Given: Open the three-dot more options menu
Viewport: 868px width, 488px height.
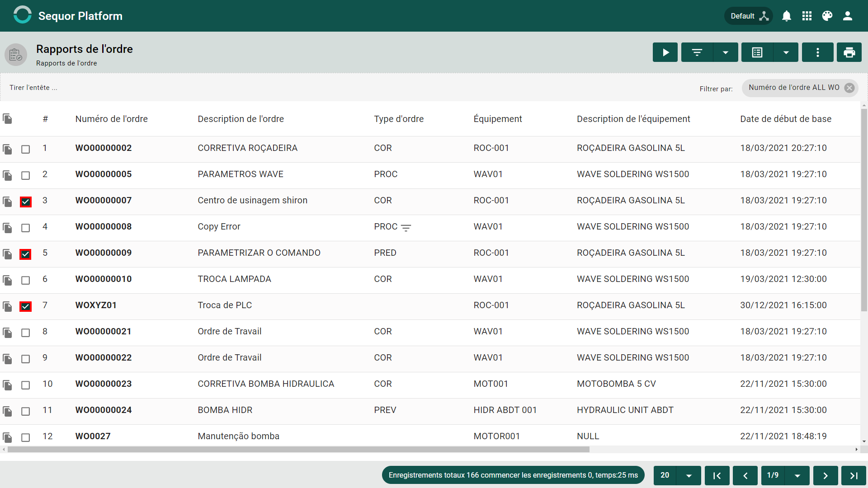Looking at the screenshot, I should 817,52.
